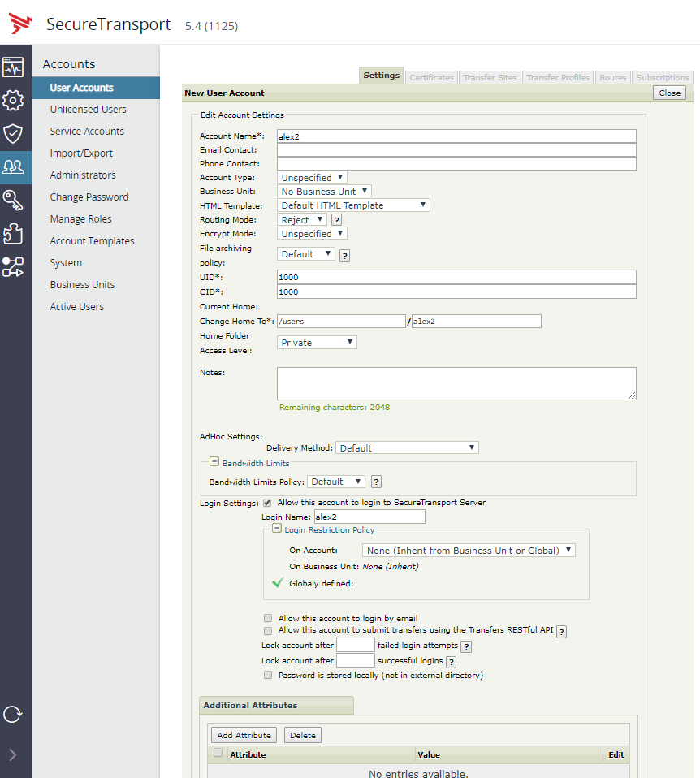The image size is (700, 778).
Task: Click help icon next to Routing Mode
Action: (336, 220)
